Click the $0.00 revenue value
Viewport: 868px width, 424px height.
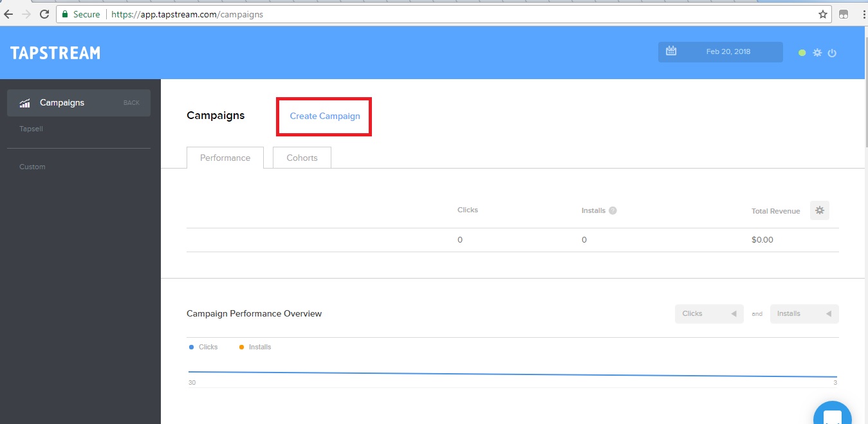point(762,239)
